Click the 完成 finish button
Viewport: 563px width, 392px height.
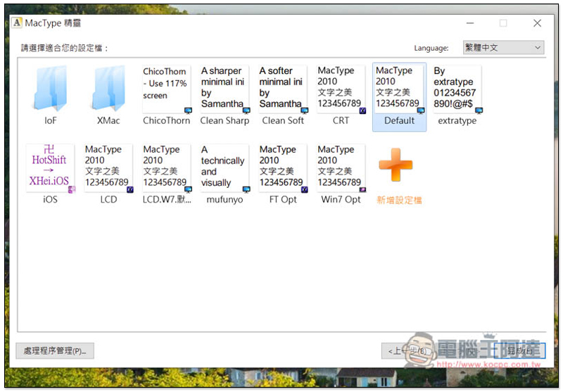(x=519, y=350)
